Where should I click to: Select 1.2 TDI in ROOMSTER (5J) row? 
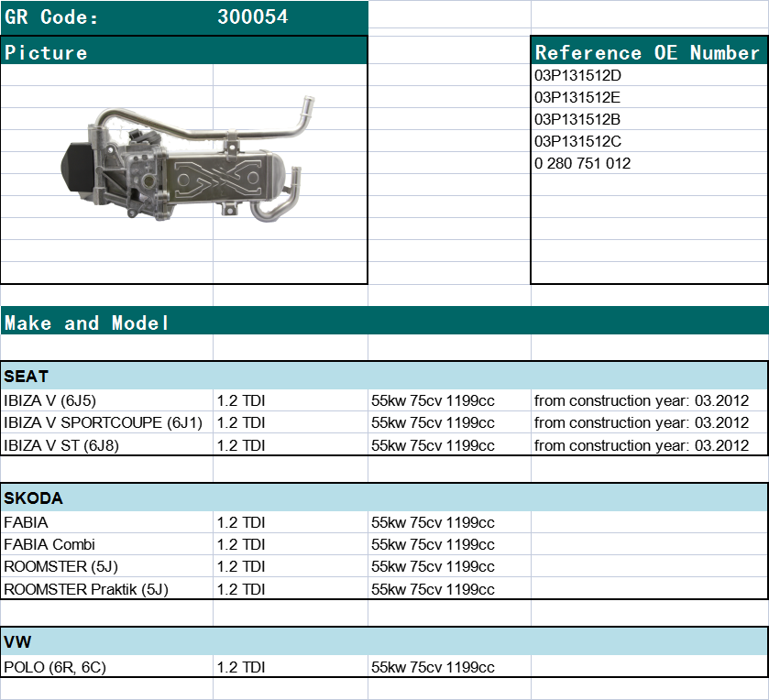coord(291,566)
